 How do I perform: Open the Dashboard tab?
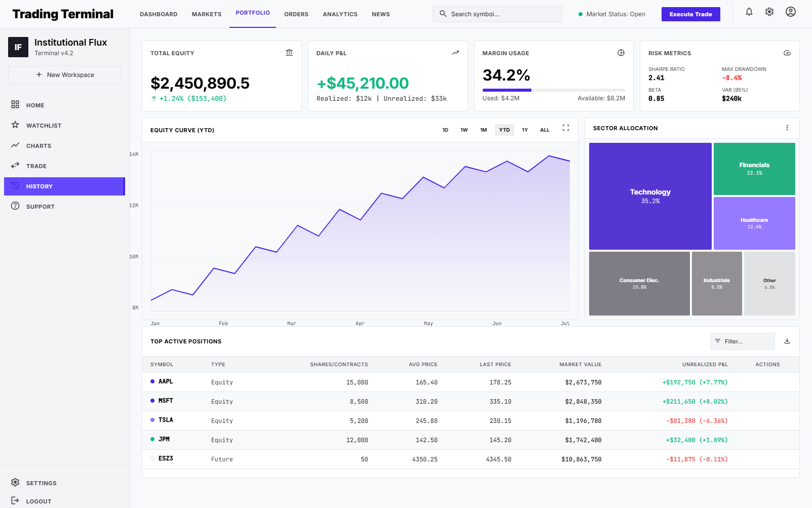[x=159, y=14]
